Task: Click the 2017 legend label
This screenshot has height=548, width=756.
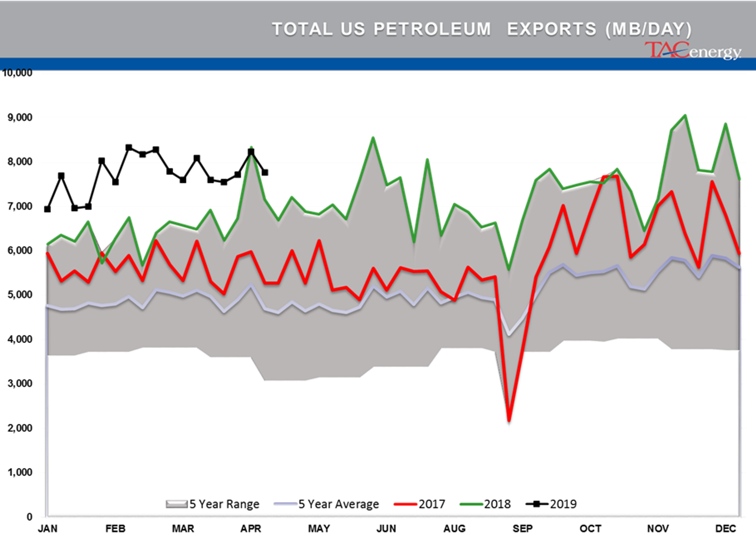Action: click(432, 504)
